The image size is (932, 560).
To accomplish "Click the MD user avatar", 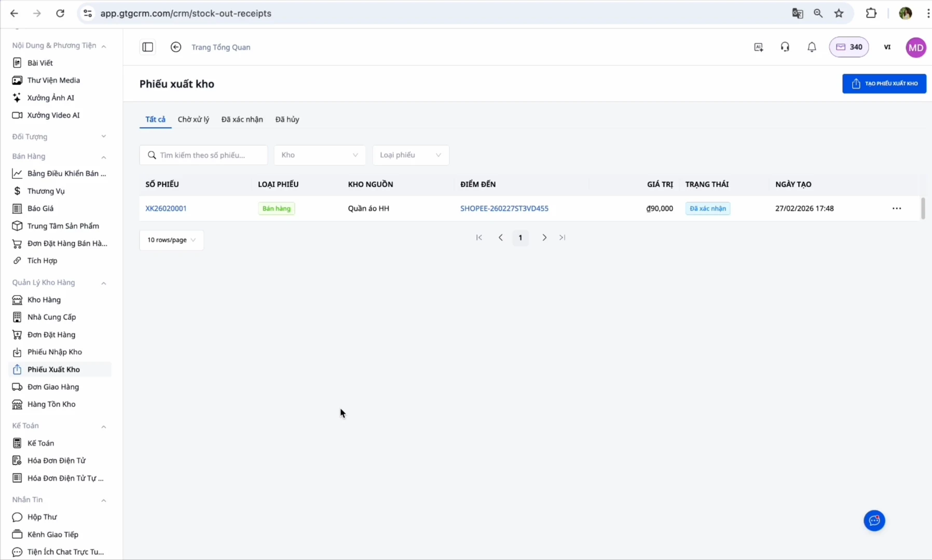I will click(915, 47).
